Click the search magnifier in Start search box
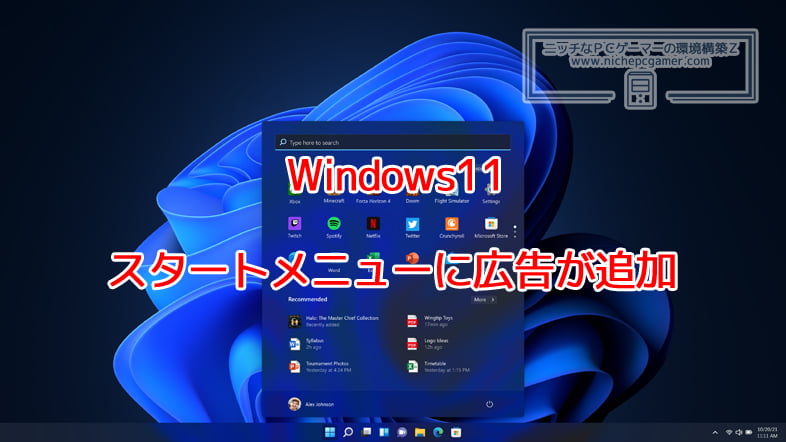This screenshot has width=786, height=442. click(x=283, y=142)
